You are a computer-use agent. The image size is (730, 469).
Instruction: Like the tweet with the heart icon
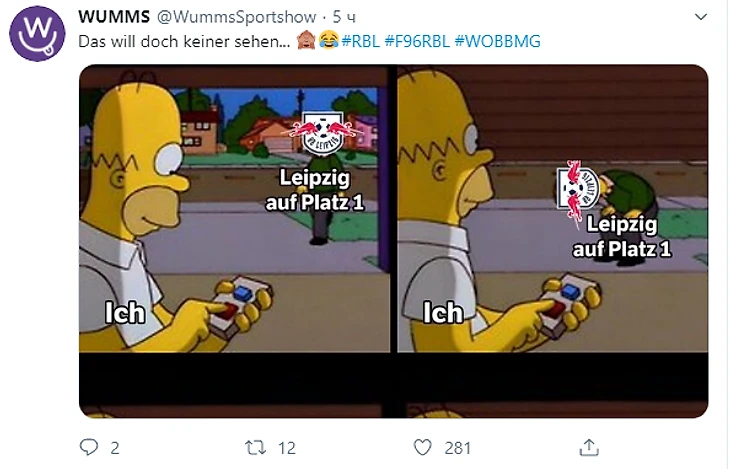(x=423, y=448)
